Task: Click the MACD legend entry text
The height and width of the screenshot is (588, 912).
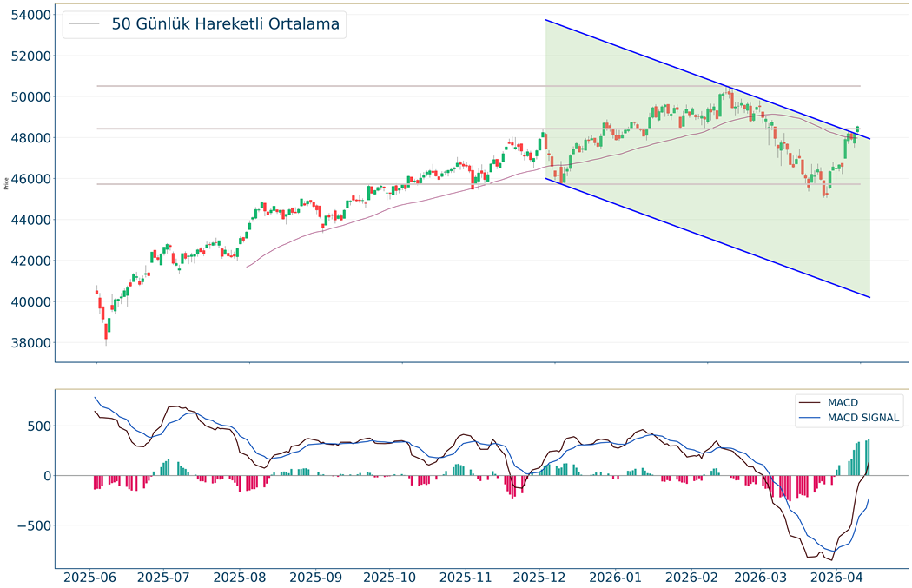Action: tap(843, 402)
